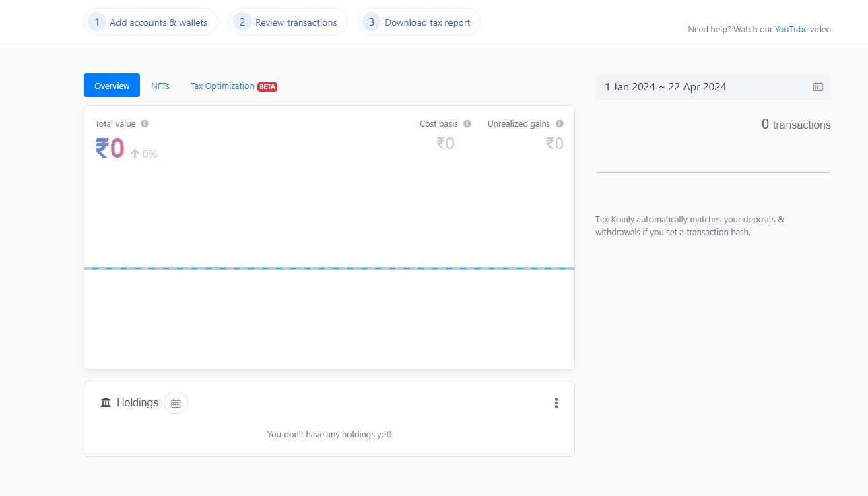Viewport: 868px width, 496px height.
Task: Click the Total value label
Action: [x=115, y=124]
